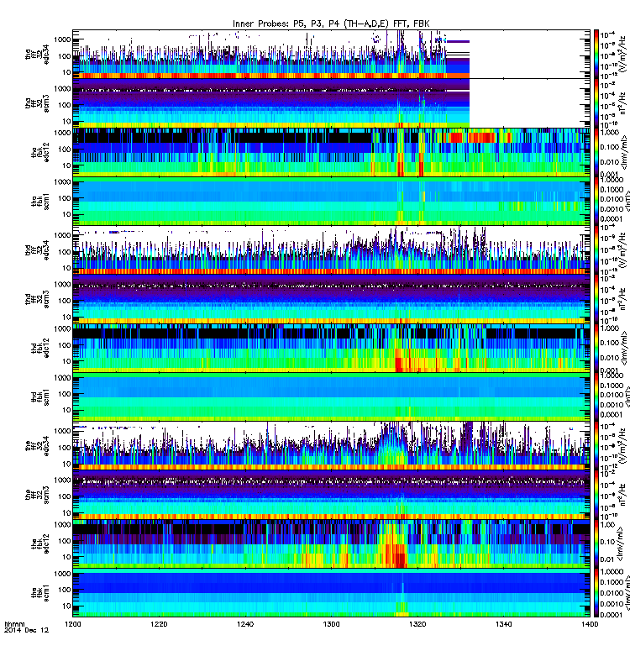
Task: Click the 100 frequency tick of the fbk scm1 panel
Action: [65, 590]
